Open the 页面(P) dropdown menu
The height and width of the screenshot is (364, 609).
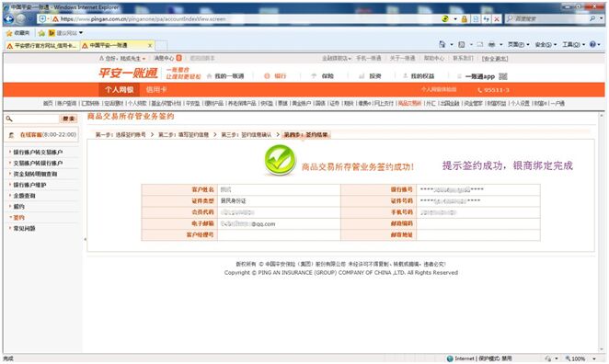(518, 45)
